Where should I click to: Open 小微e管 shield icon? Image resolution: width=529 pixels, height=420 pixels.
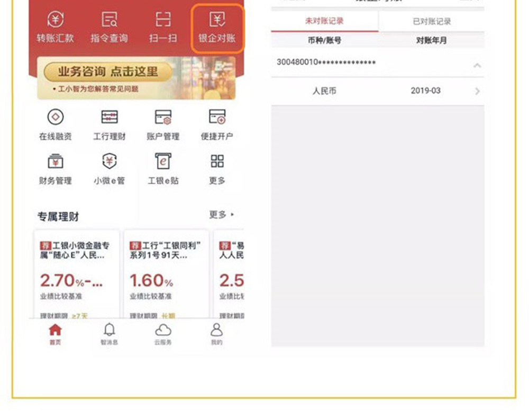pyautogui.click(x=110, y=169)
